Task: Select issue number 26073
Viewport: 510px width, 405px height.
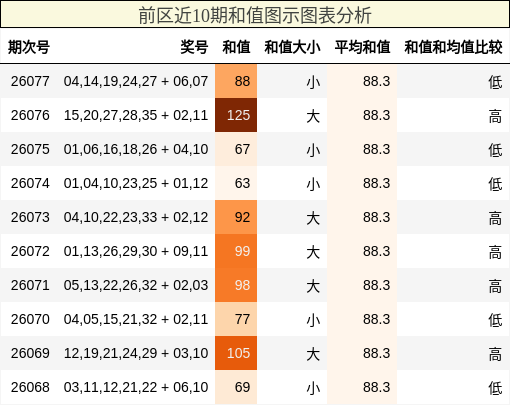Action: coord(30,217)
